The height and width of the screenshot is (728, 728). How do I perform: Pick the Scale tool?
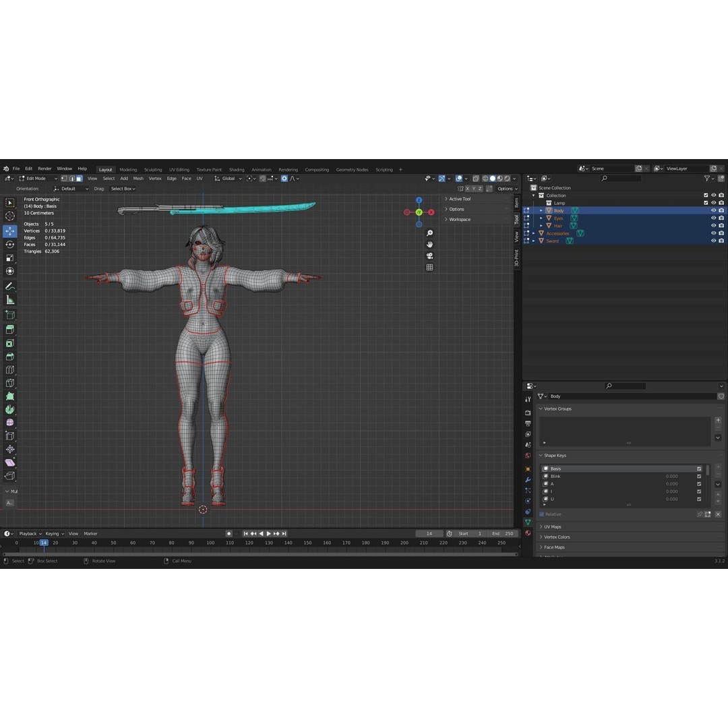pyautogui.click(x=9, y=257)
